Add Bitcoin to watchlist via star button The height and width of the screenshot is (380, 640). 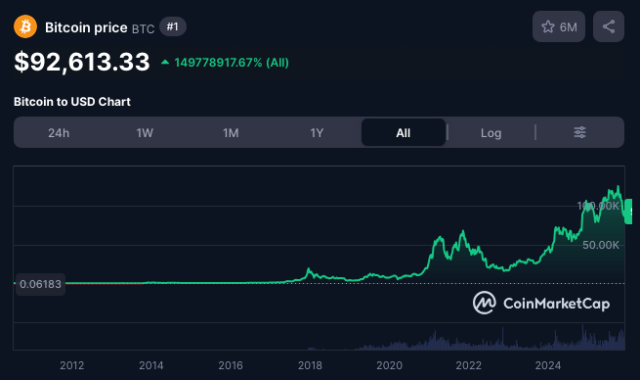point(558,27)
